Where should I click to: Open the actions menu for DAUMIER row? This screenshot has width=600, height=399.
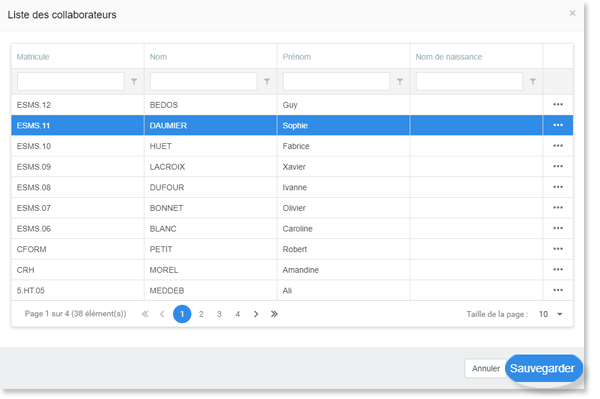[x=558, y=125]
